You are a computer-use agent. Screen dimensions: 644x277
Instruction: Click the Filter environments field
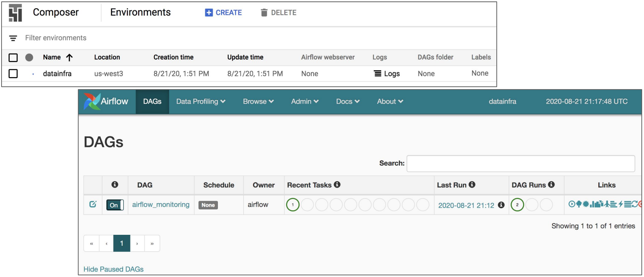pos(56,38)
